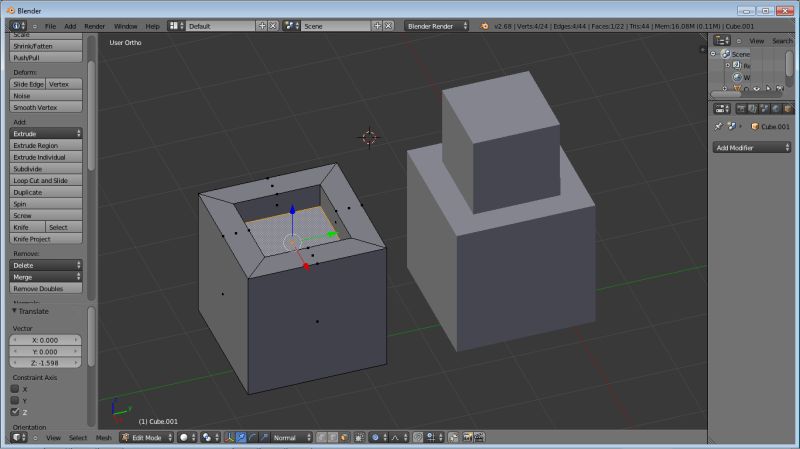Open the Delete dropdown in Remove section

[46, 265]
